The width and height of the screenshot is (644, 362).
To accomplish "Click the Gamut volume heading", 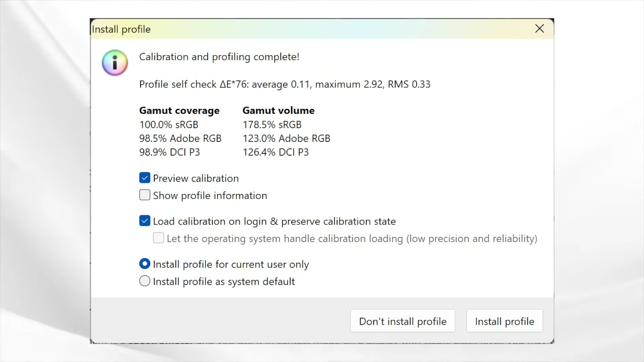I will point(278,111).
